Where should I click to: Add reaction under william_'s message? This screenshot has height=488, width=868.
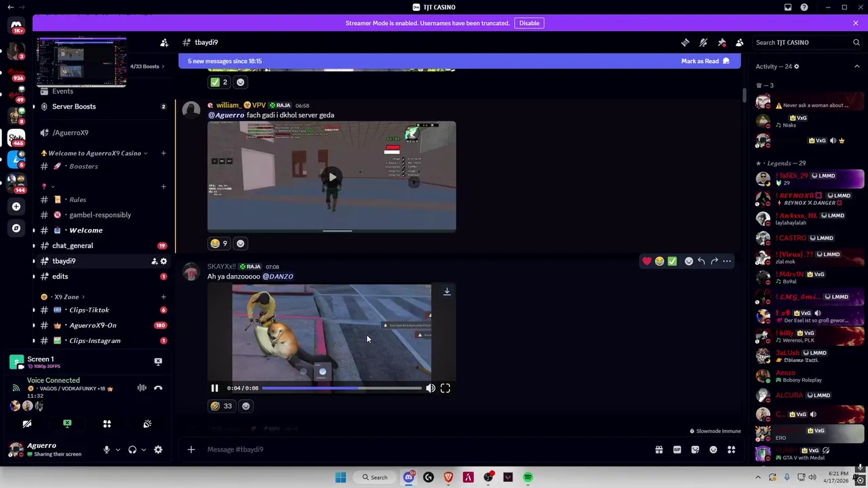pos(240,243)
